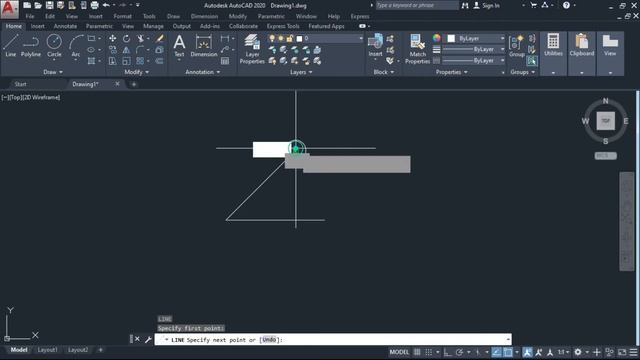640x360 pixels.
Task: Click the Customize wrench icon in command line
Action: 148,339
